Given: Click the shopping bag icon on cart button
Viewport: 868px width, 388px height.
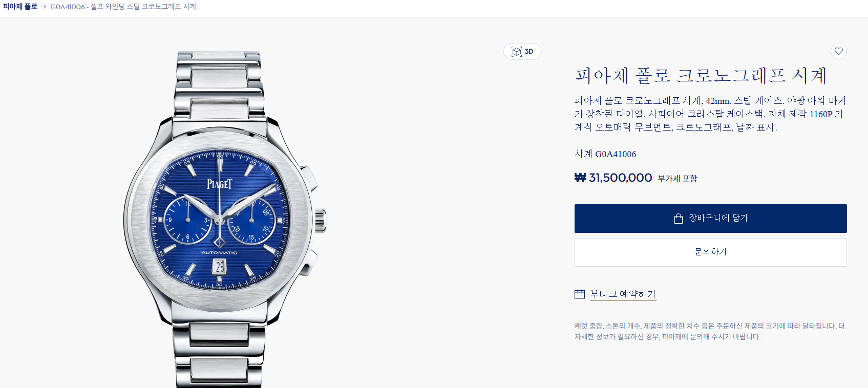Looking at the screenshot, I should tap(679, 219).
